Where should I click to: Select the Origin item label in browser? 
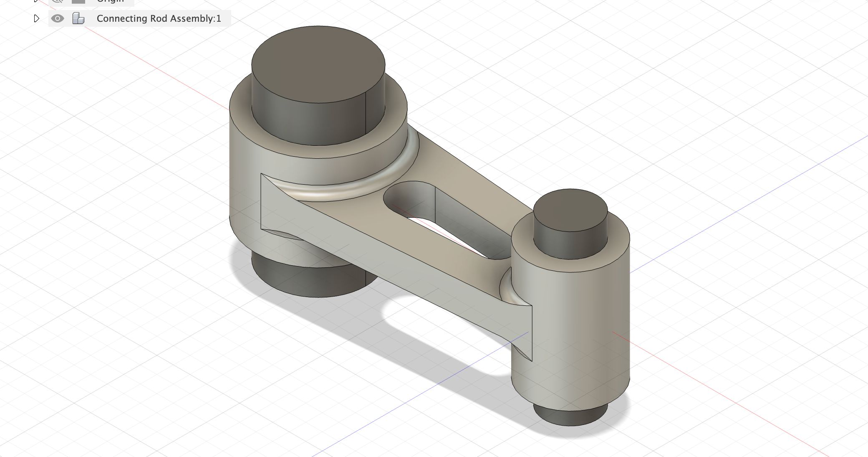click(x=110, y=1)
